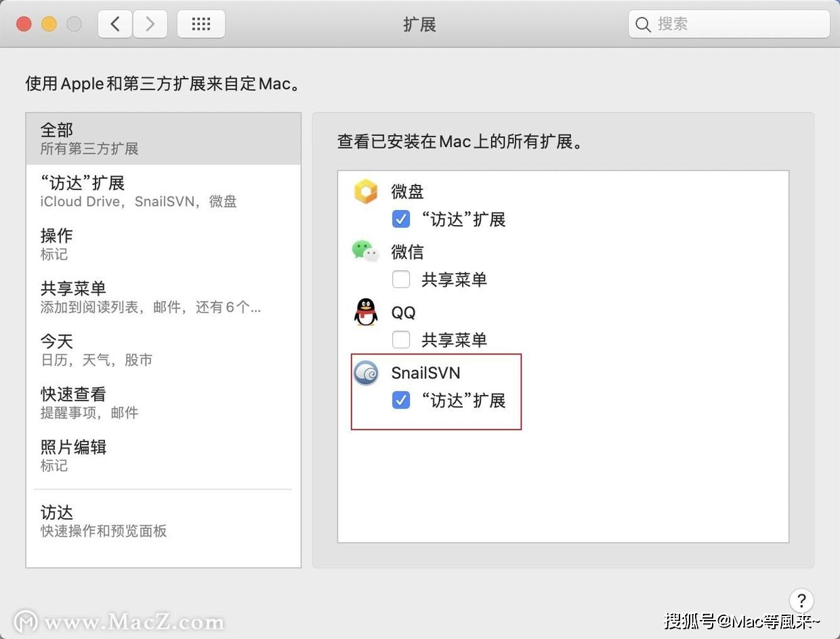Click the 微盘 extension name
This screenshot has width=840, height=639.
(407, 192)
